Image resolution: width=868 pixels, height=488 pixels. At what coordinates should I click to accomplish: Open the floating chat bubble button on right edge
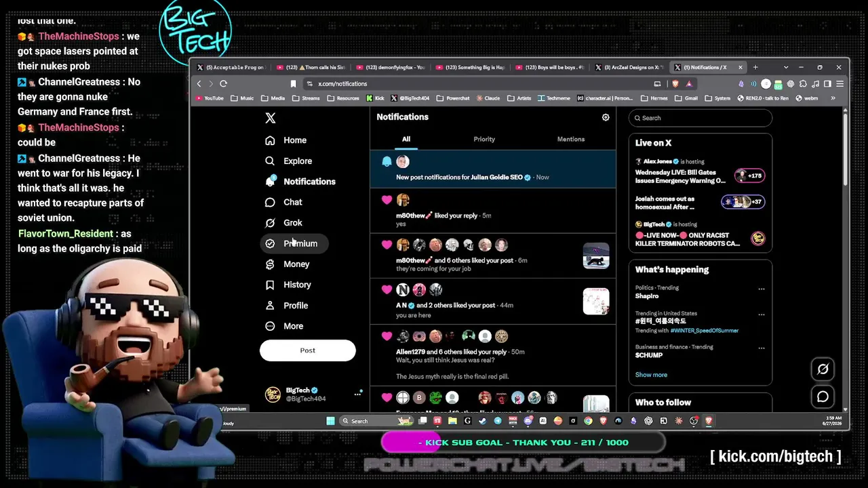823,396
